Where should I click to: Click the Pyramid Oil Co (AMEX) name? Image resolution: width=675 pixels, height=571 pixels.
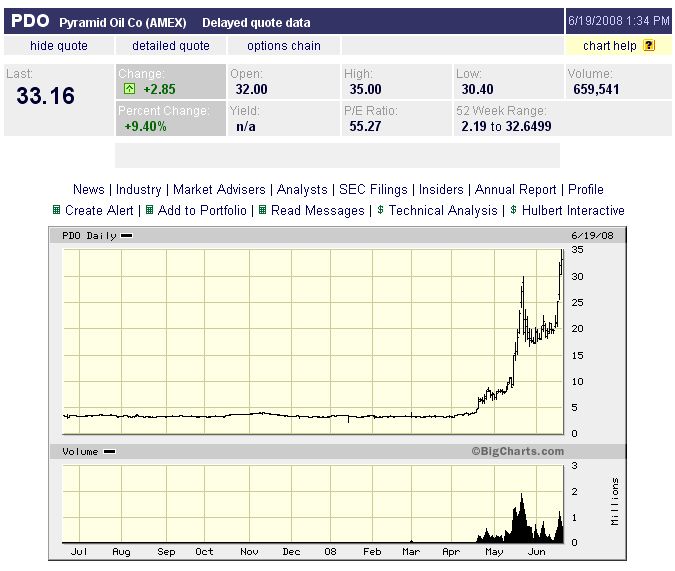coord(123,22)
